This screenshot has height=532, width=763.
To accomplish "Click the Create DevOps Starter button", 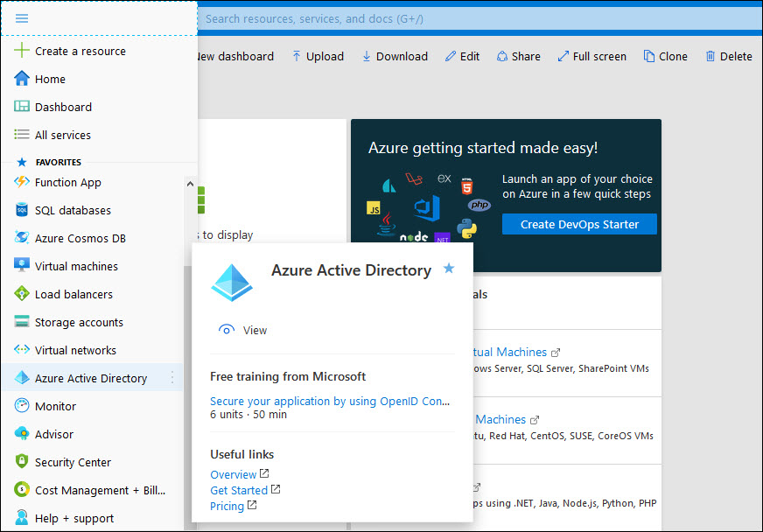I will coord(579,224).
